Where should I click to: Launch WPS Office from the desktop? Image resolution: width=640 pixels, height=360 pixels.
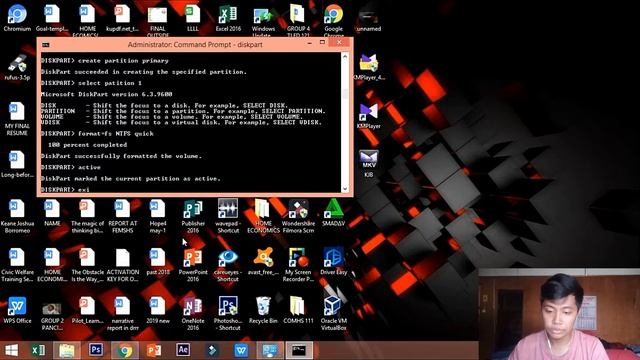pyautogui.click(x=17, y=310)
